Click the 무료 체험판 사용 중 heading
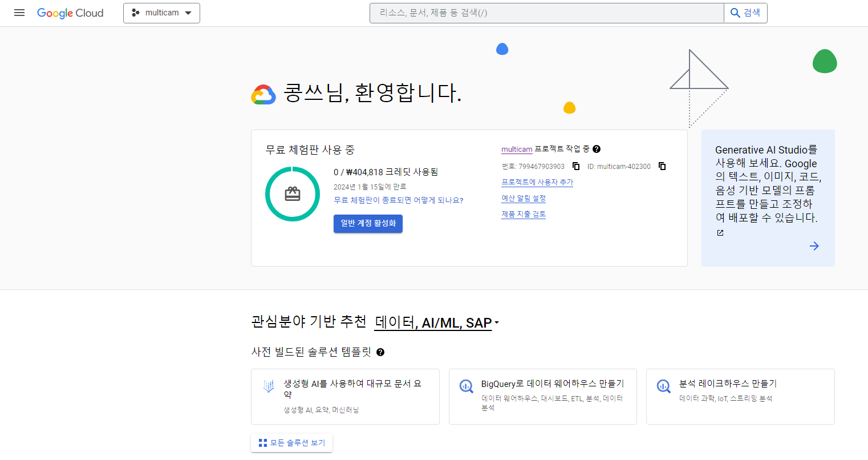Screen dimensions: 868x460 click(x=310, y=150)
